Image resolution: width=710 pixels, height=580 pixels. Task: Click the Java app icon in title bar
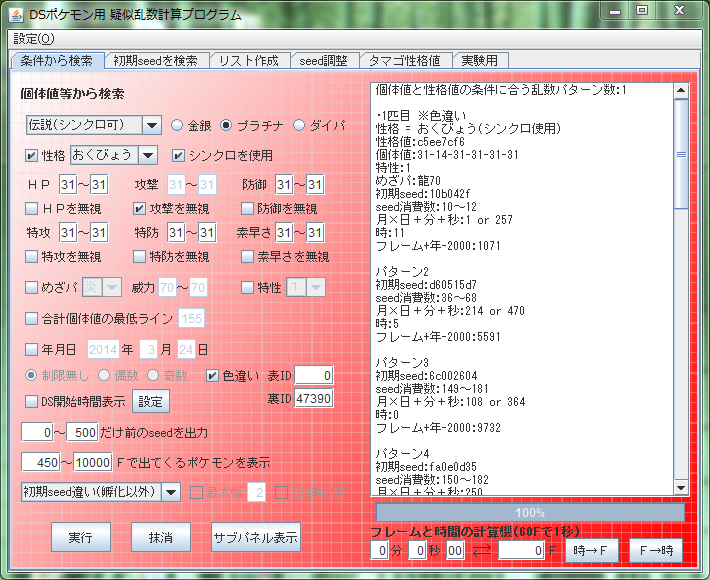(x=16, y=15)
